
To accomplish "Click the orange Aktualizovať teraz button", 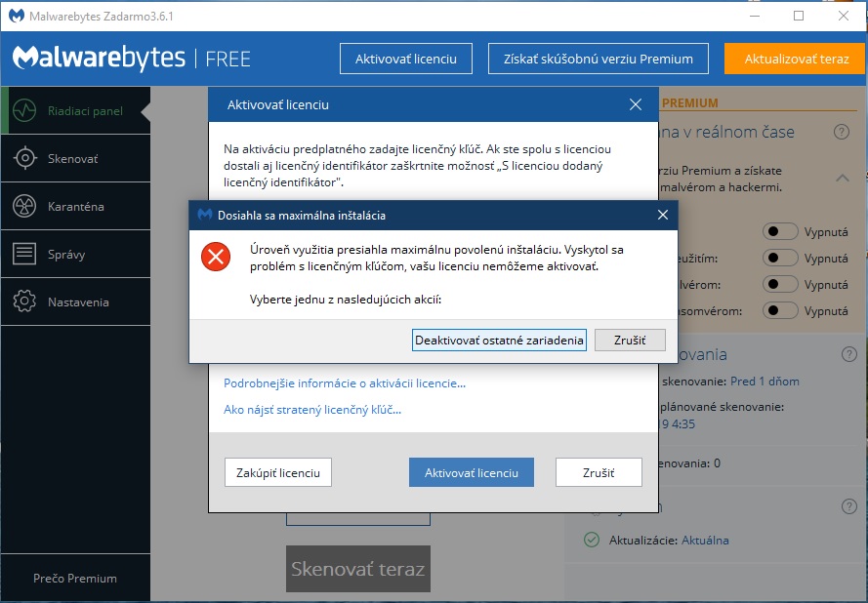I will click(796, 59).
